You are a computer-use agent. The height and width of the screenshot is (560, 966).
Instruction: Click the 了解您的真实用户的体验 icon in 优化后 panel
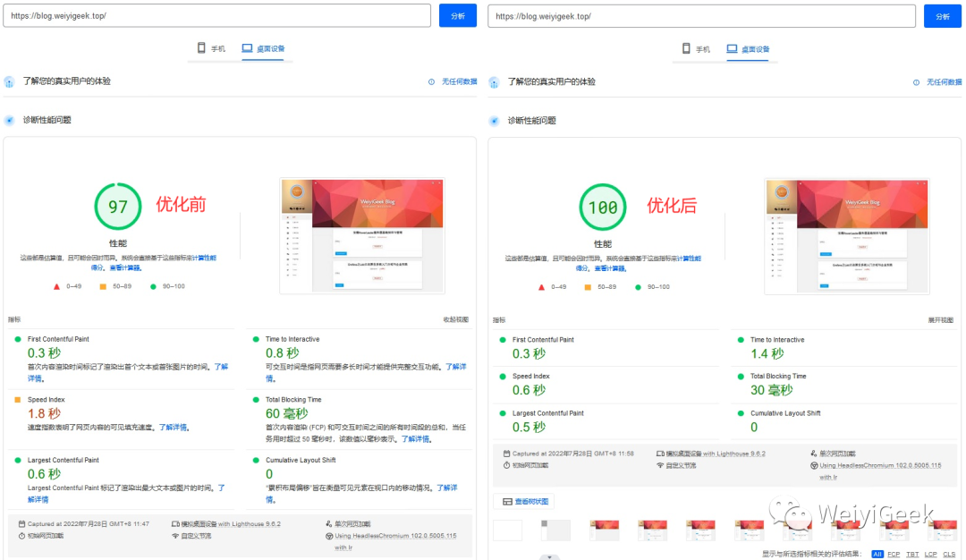(x=494, y=82)
